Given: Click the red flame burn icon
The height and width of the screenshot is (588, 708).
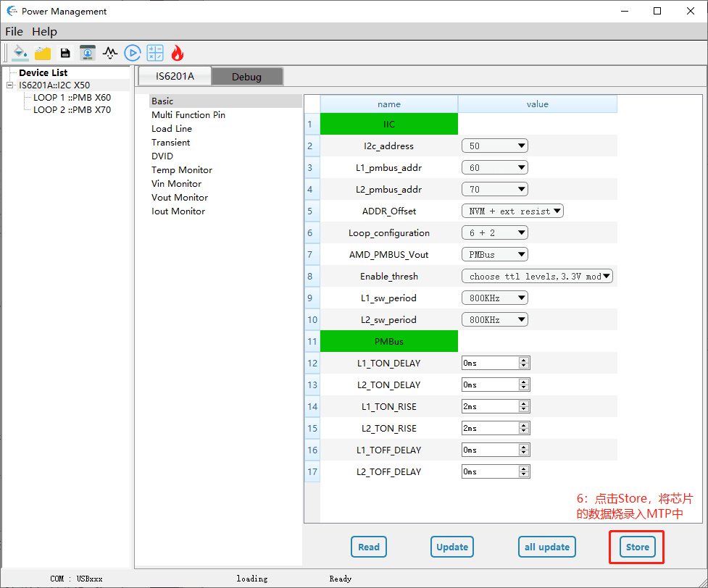Looking at the screenshot, I should [x=178, y=53].
